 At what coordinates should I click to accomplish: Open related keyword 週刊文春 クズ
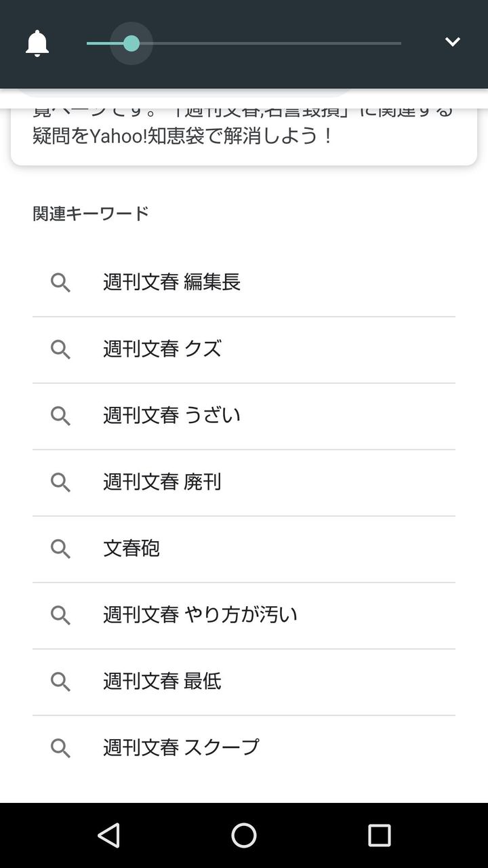tap(162, 349)
